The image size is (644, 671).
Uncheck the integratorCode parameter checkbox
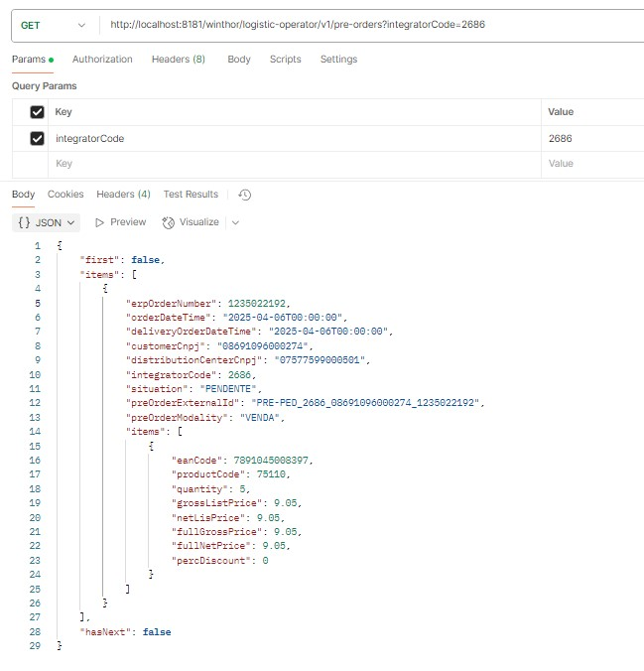[38, 139]
